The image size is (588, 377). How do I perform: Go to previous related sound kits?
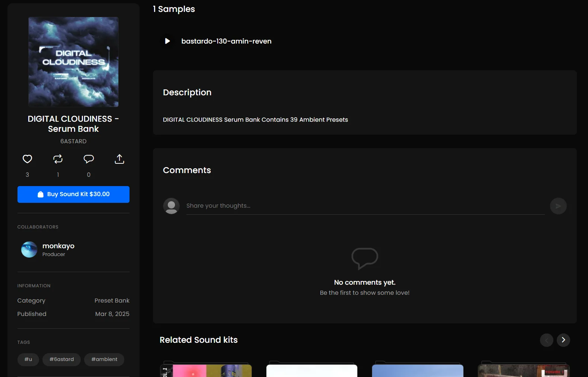click(x=547, y=340)
